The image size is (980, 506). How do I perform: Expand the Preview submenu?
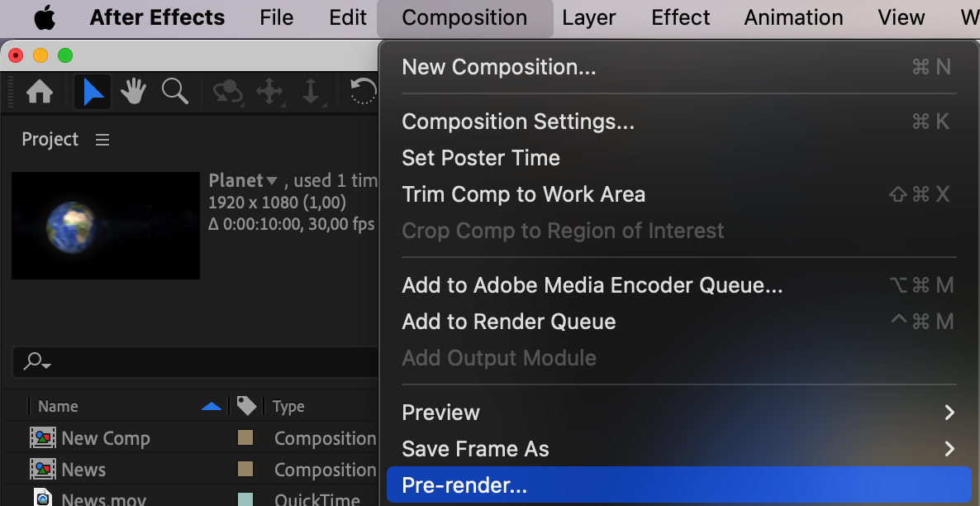949,413
